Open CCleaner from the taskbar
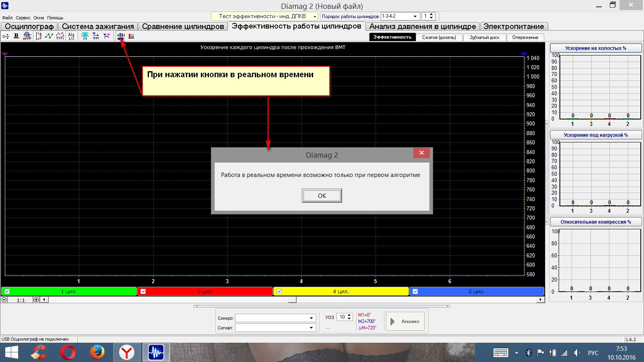Screen dimensions: 644x362 point(39,353)
